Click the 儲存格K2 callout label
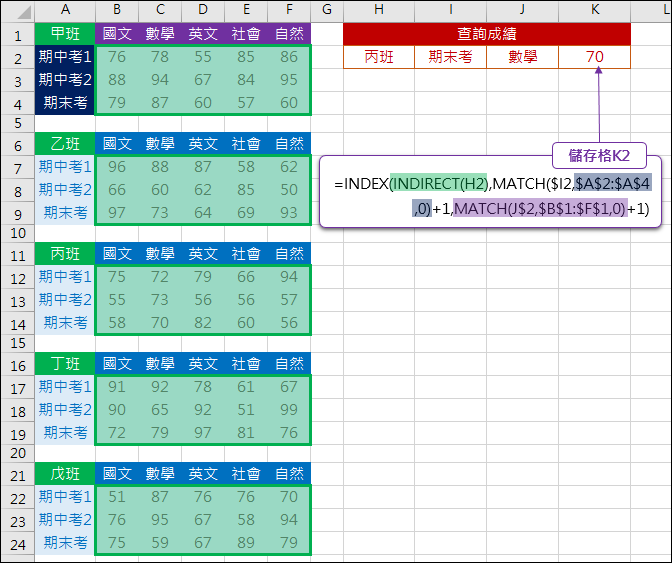 pyautogui.click(x=599, y=156)
